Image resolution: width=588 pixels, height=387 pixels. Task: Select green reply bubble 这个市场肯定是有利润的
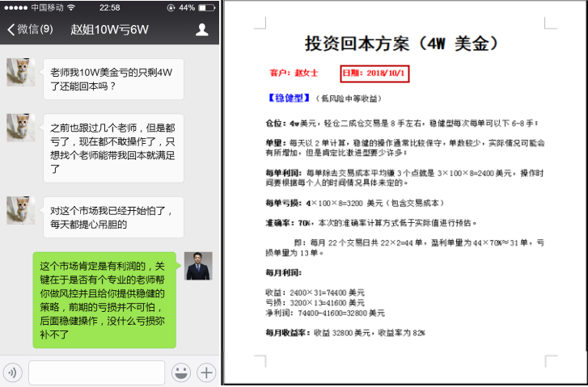coord(104,300)
